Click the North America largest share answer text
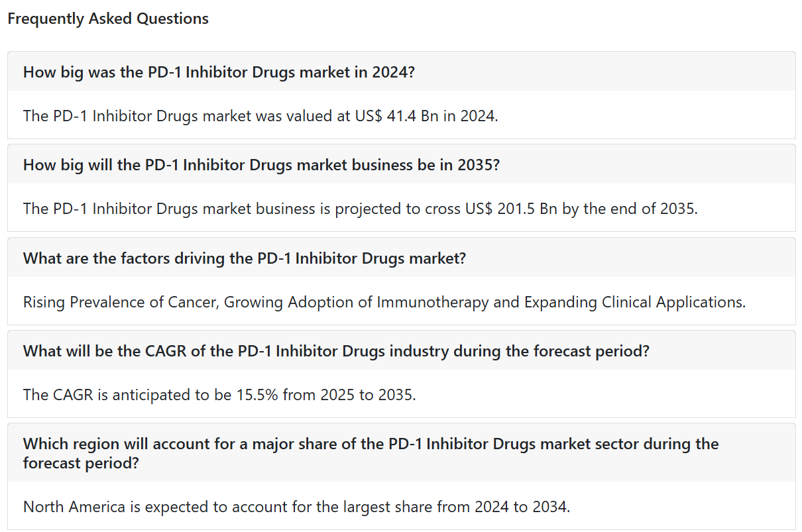 296,507
